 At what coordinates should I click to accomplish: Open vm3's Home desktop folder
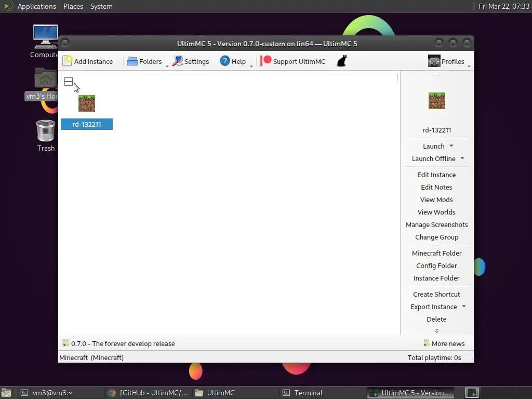[x=46, y=84]
